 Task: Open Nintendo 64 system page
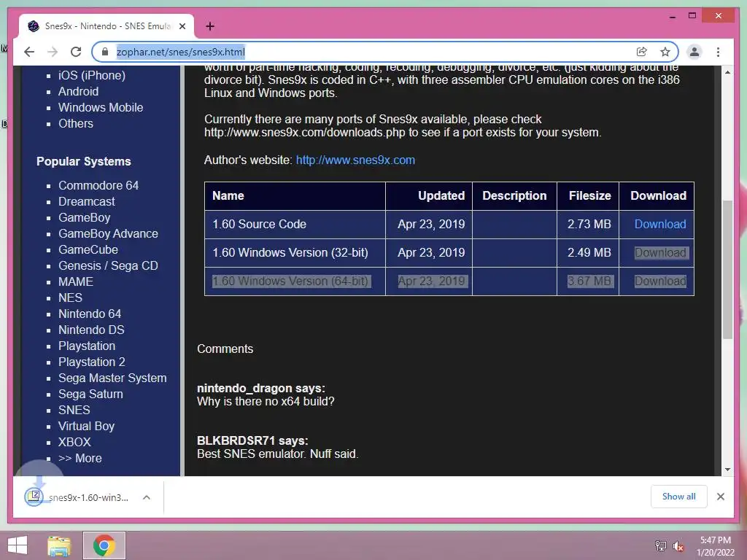point(90,314)
